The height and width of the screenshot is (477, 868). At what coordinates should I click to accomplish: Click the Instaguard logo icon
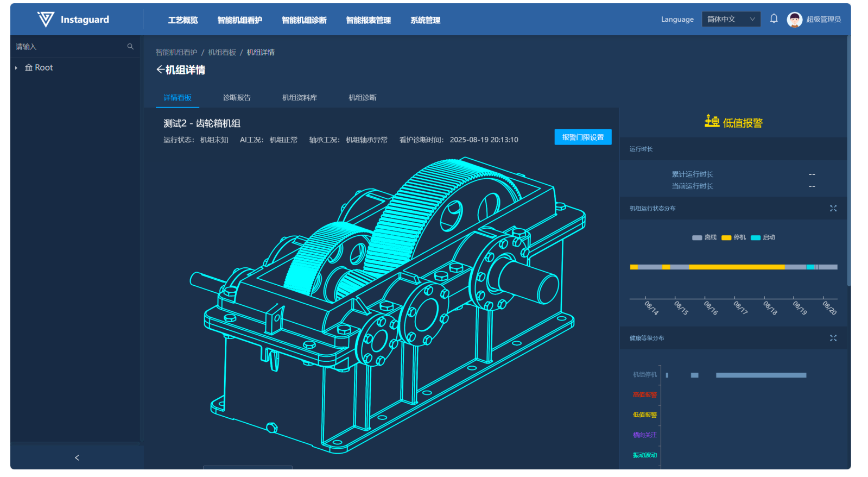coord(46,20)
